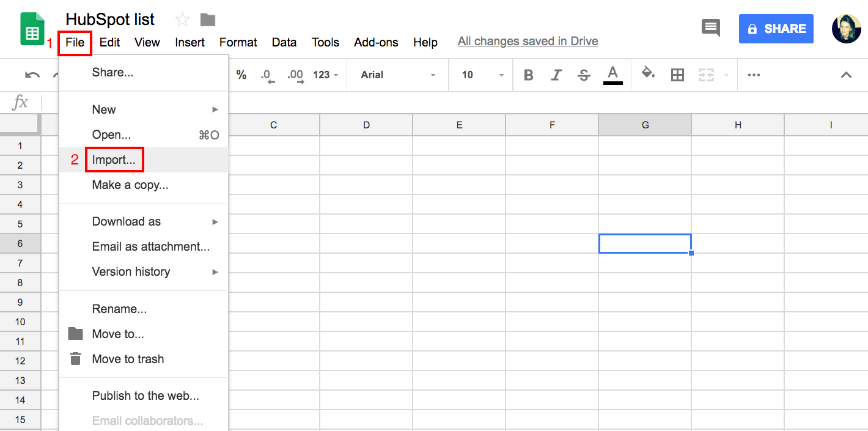Open the font size 10 dropdown
Viewport: 868px width, 431px height.
483,75
